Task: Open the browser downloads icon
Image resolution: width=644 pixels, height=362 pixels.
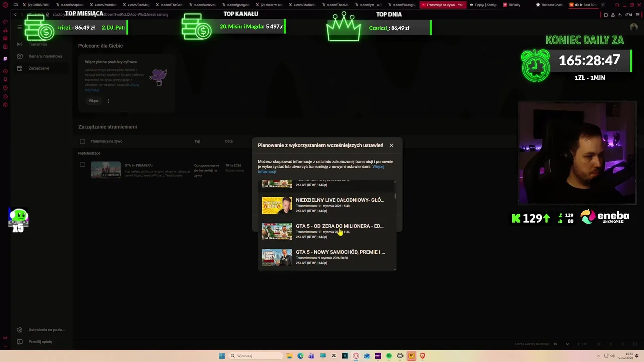Action: click(x=619, y=15)
